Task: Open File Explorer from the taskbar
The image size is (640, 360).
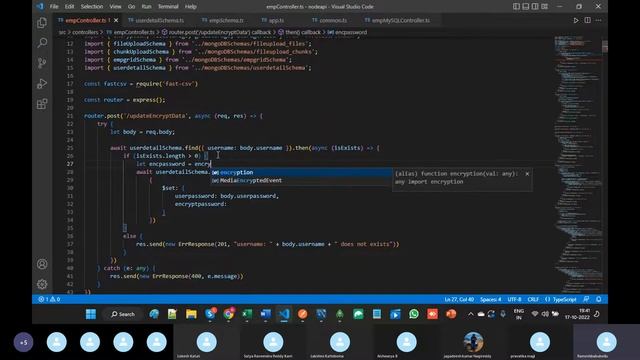Action: pos(191,314)
